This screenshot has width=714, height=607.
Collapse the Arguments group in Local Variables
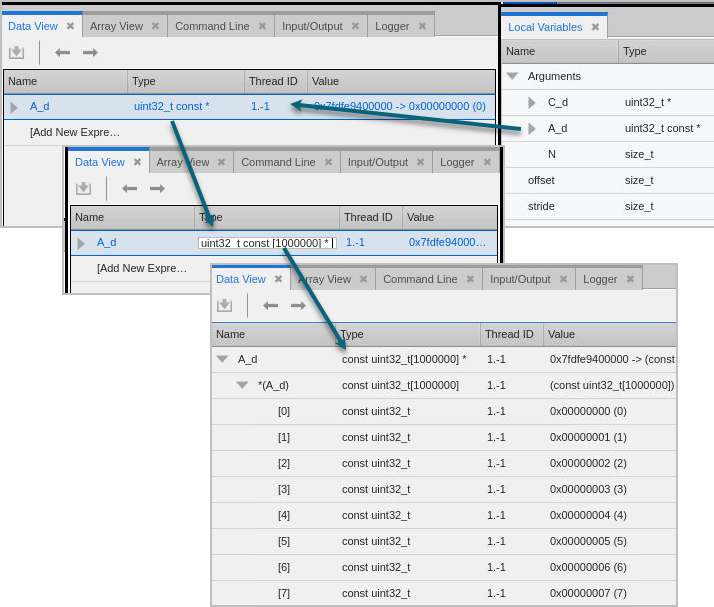tap(512, 76)
